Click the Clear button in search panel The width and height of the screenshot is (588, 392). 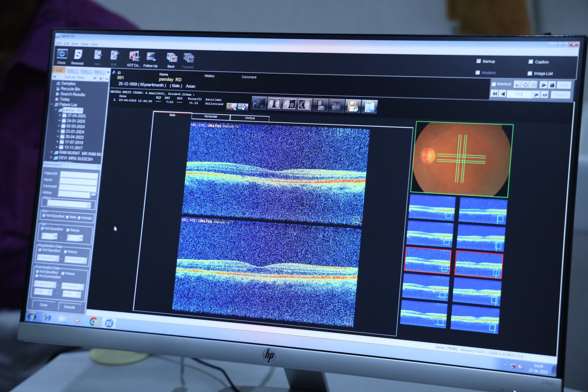43,305
